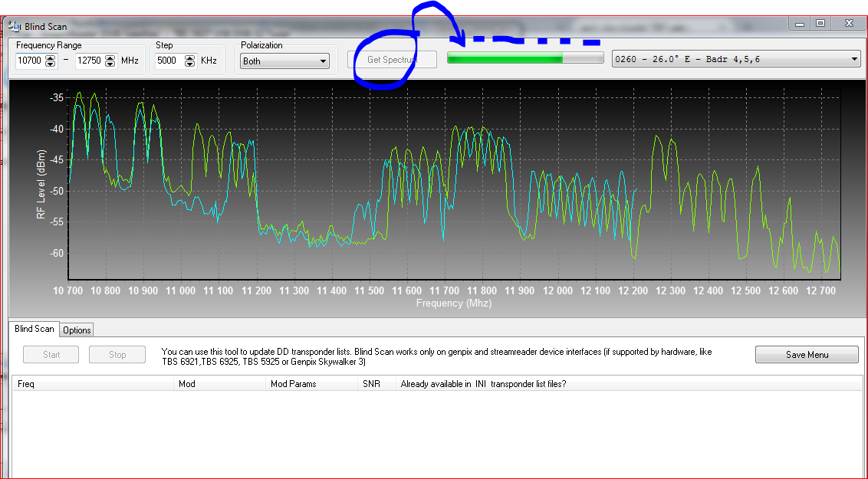Click the Blind Scan window title icon
868x479 pixels.
[x=15, y=26]
